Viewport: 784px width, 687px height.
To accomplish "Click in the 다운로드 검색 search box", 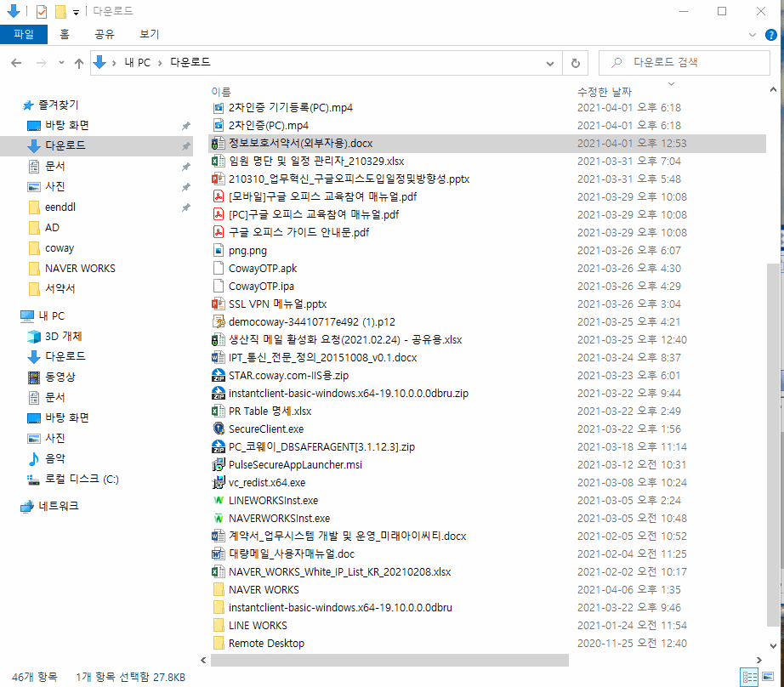I will pos(684,63).
